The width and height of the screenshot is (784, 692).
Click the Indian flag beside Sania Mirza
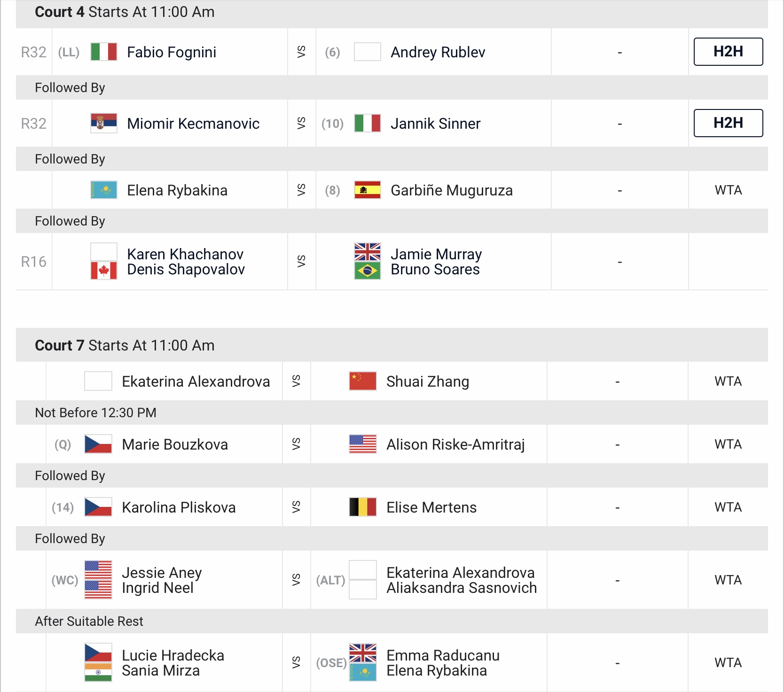coord(98,672)
